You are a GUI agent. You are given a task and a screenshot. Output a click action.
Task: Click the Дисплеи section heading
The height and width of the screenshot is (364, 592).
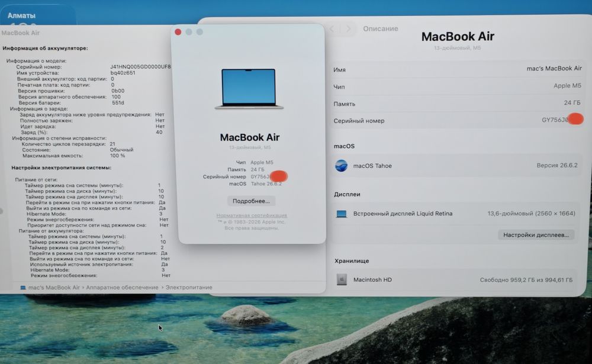[x=347, y=194]
